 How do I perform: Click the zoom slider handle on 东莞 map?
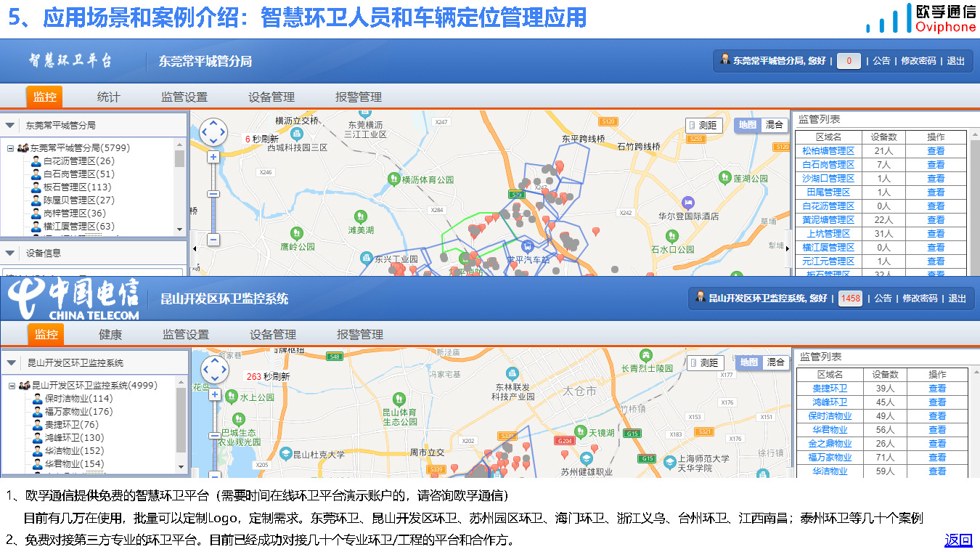click(213, 194)
